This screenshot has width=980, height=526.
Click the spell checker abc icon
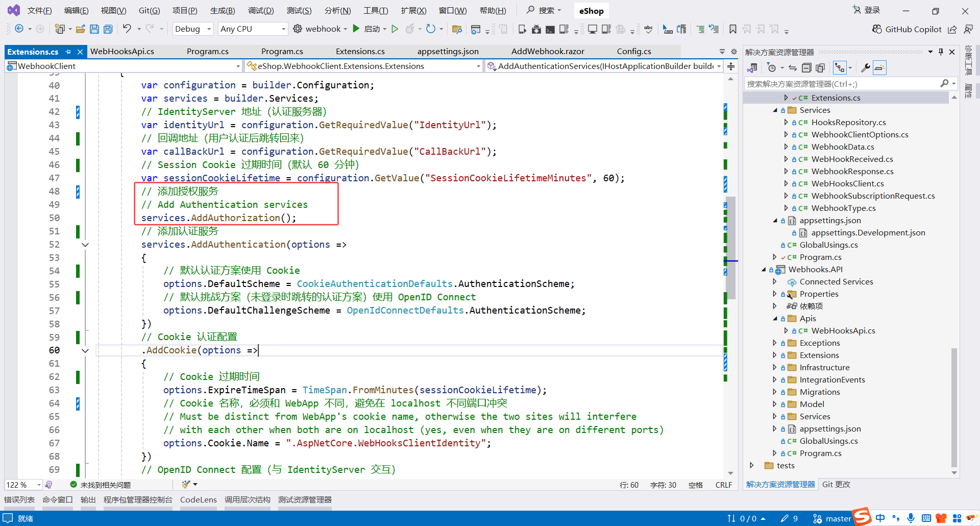648,29
